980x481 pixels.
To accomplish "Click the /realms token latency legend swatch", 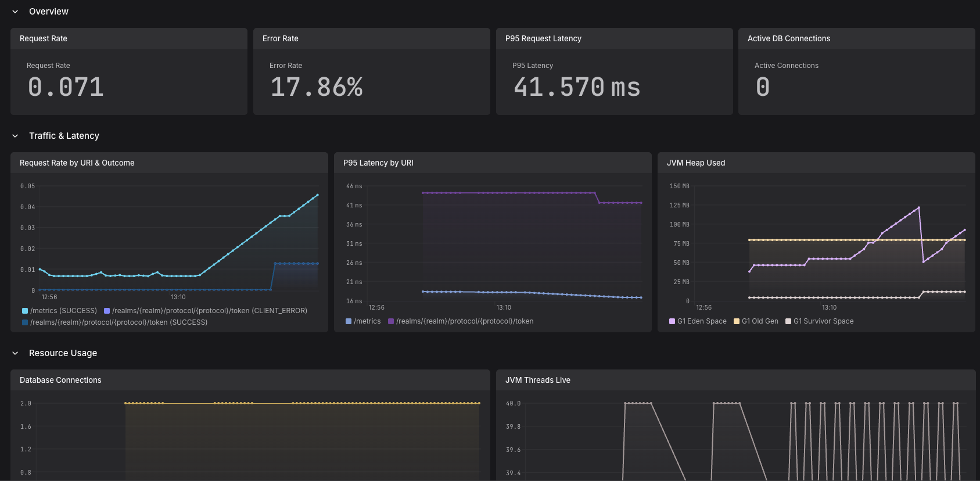I will 391,321.
